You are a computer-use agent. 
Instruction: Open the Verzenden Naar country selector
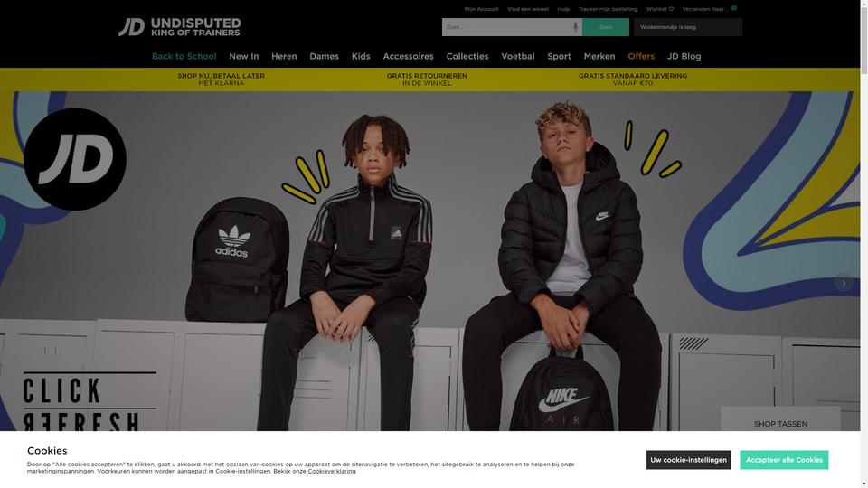click(x=704, y=9)
